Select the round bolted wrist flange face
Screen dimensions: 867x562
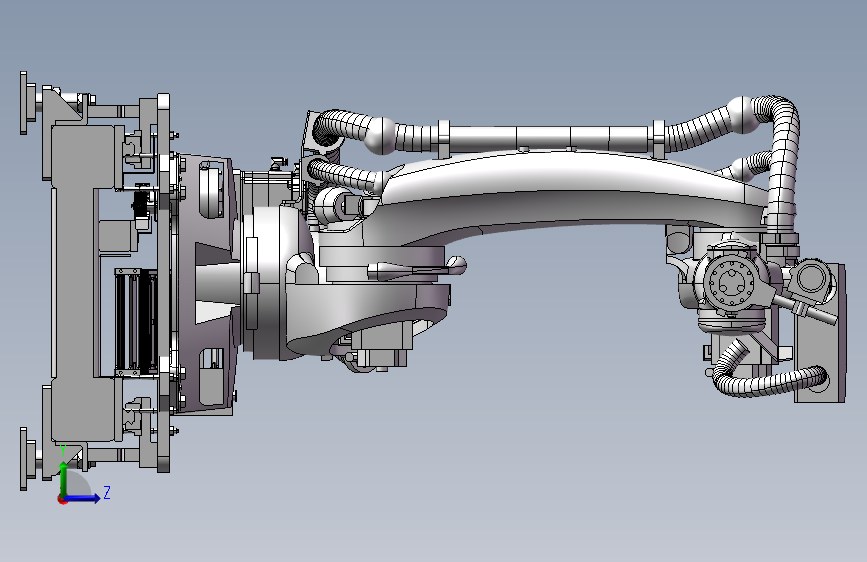[732, 282]
